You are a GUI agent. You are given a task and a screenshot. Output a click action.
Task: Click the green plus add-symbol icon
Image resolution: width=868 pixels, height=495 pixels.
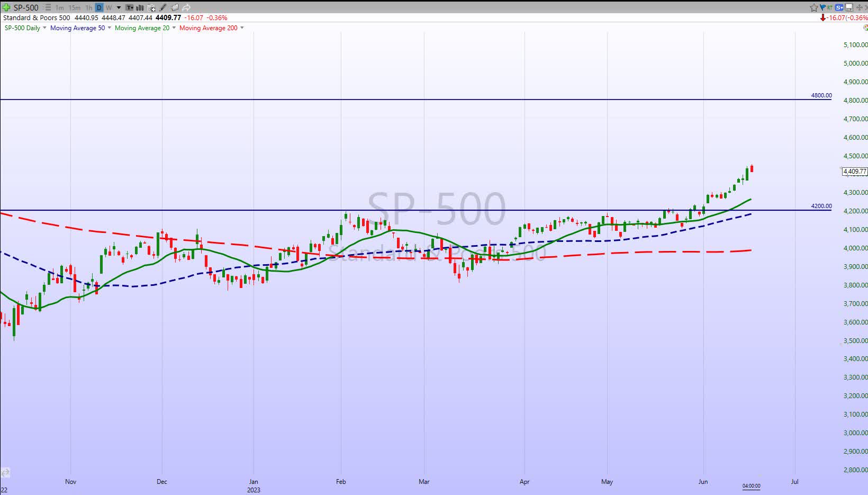[6, 7]
